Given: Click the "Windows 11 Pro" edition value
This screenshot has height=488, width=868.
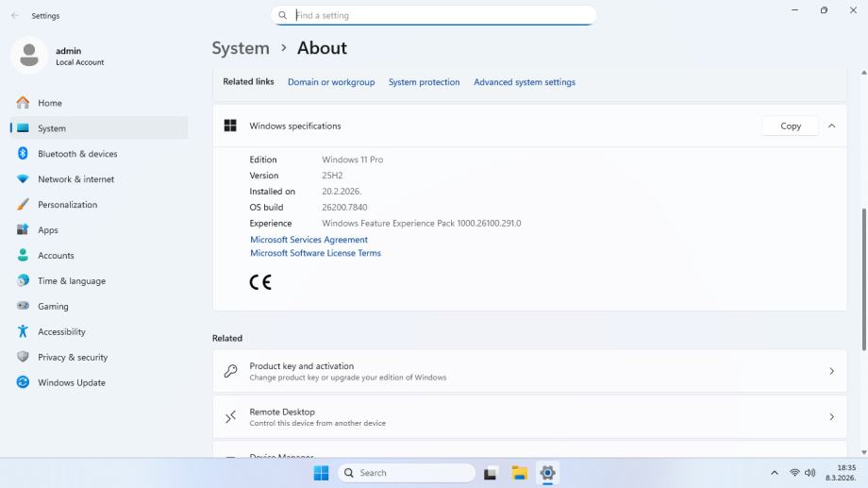Looking at the screenshot, I should tap(353, 160).
